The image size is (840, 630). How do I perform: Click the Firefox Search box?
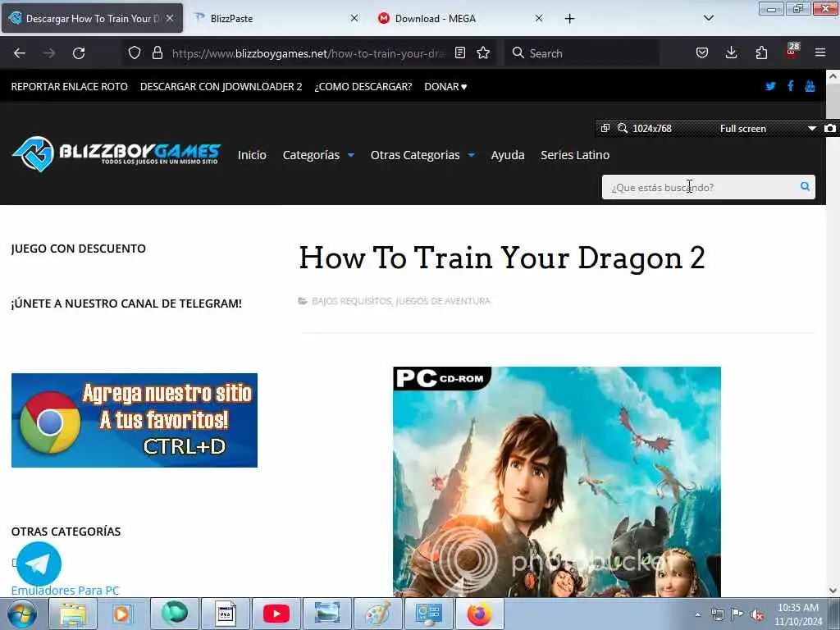[582, 53]
